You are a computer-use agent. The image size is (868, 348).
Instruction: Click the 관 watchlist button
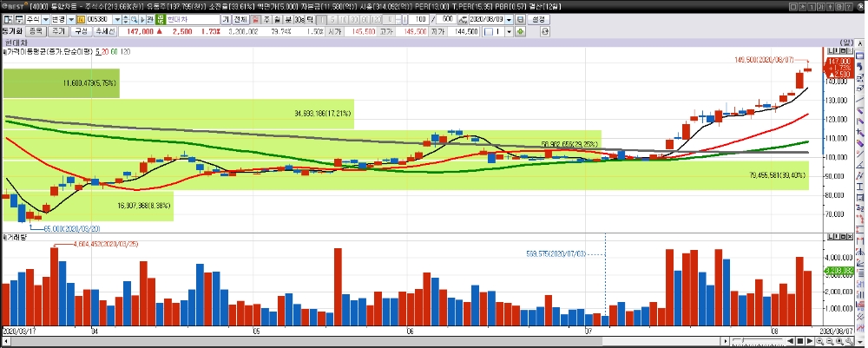click(x=149, y=20)
